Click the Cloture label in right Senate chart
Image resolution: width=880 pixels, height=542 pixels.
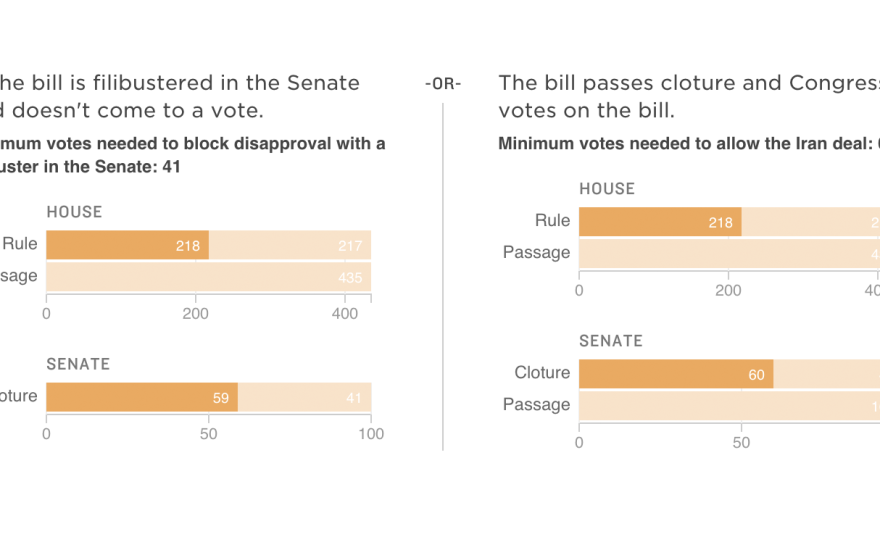(542, 373)
